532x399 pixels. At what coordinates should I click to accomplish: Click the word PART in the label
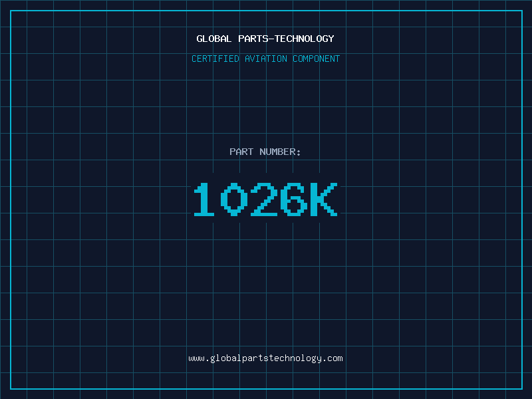point(241,152)
